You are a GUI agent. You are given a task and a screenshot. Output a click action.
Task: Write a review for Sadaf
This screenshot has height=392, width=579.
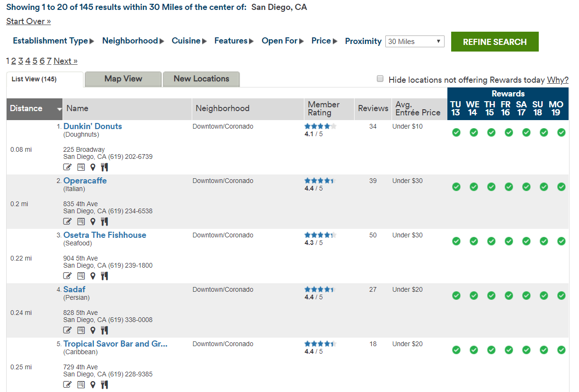68,330
